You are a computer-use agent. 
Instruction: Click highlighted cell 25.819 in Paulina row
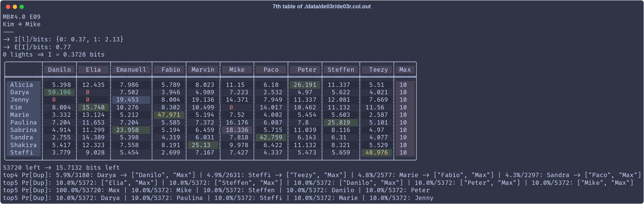[341, 122]
